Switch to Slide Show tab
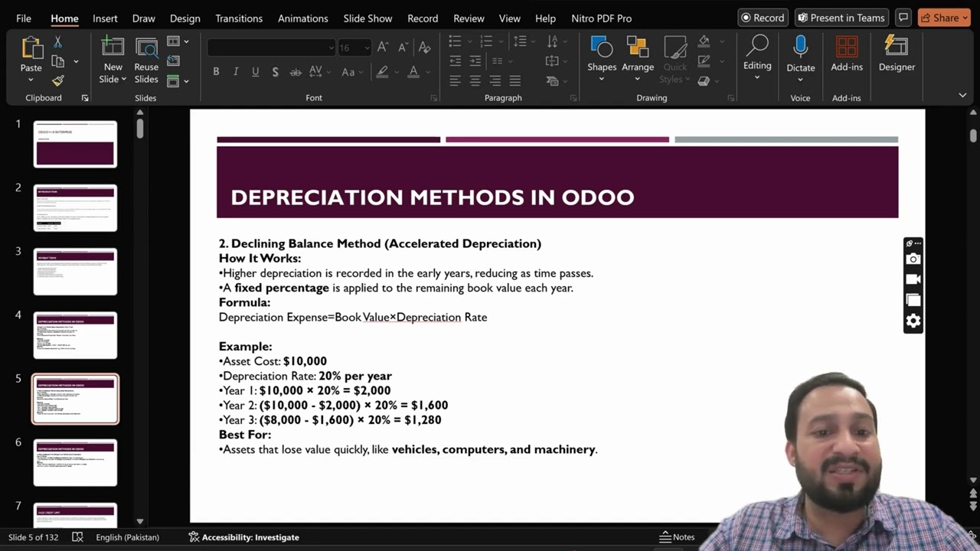The height and width of the screenshot is (551, 980). point(367,18)
